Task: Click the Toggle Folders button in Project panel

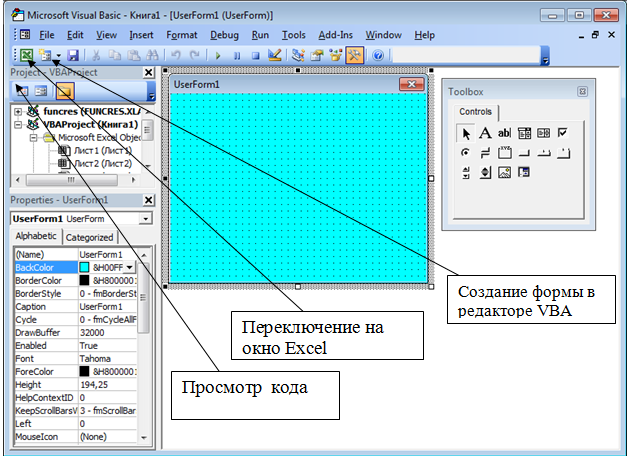Action: click(x=64, y=92)
